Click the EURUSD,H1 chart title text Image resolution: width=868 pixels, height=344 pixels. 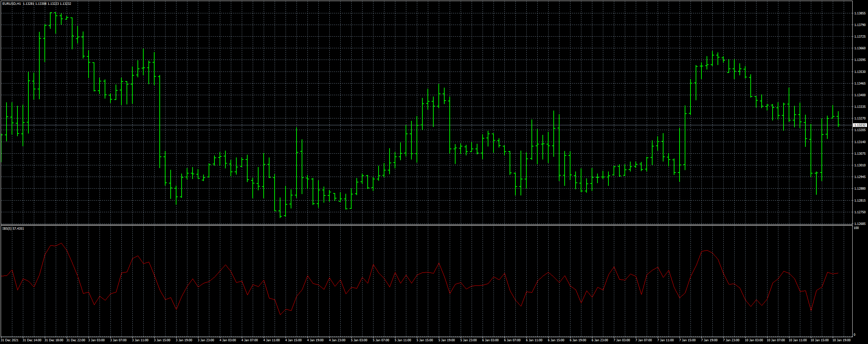point(12,4)
